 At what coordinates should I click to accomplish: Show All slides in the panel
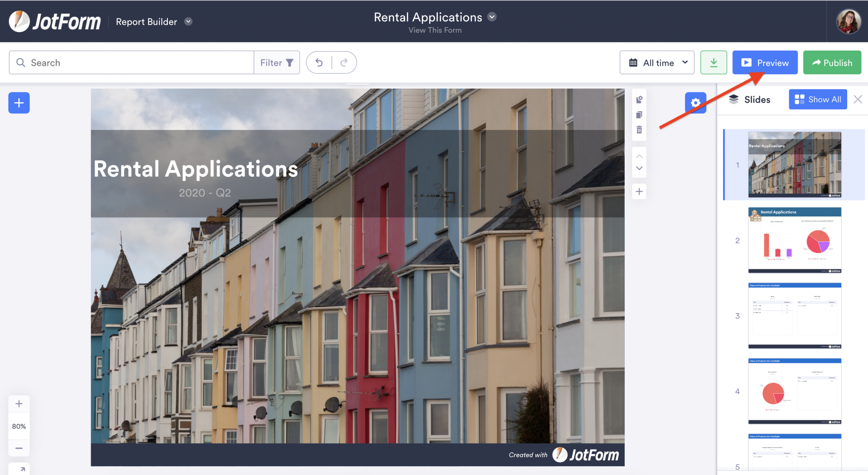coord(818,99)
